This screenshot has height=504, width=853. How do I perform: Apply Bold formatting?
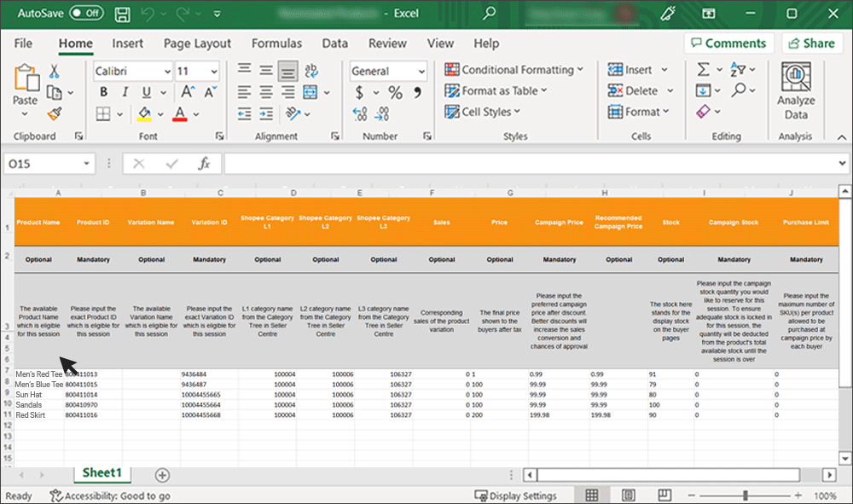[103, 92]
